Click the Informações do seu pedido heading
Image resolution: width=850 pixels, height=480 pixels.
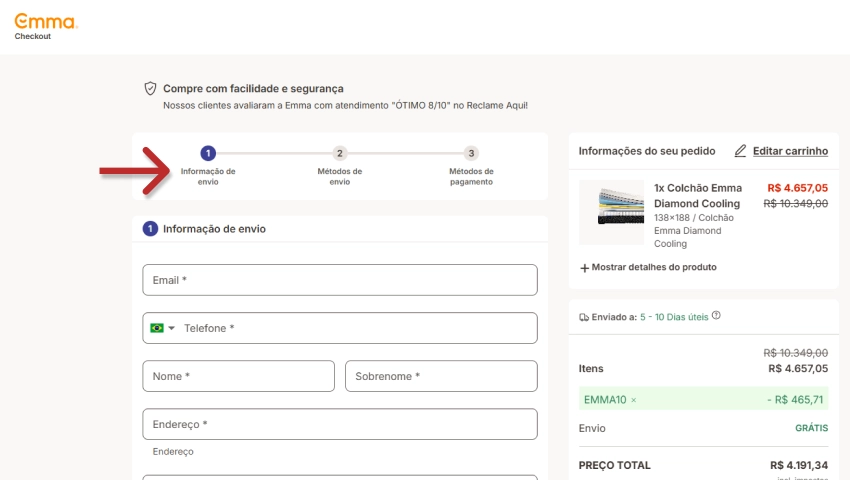coord(647,151)
